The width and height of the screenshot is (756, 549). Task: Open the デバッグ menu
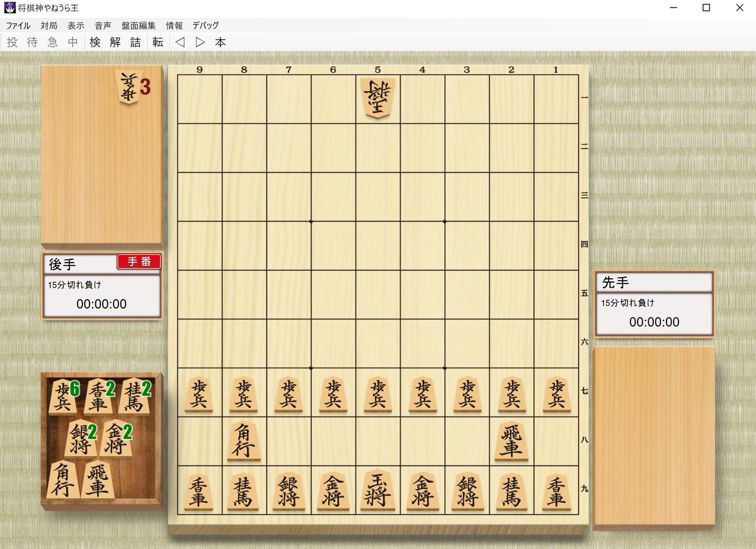pos(206,26)
